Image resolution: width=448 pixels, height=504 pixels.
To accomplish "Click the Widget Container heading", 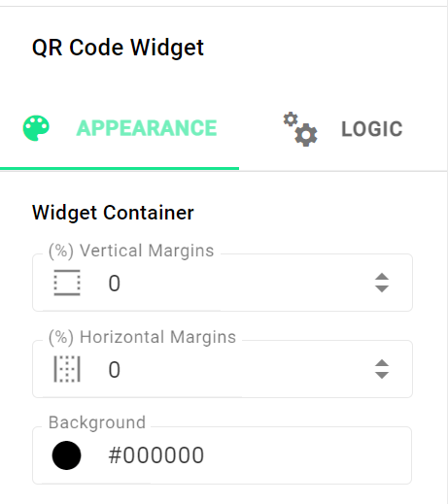I will [x=113, y=213].
